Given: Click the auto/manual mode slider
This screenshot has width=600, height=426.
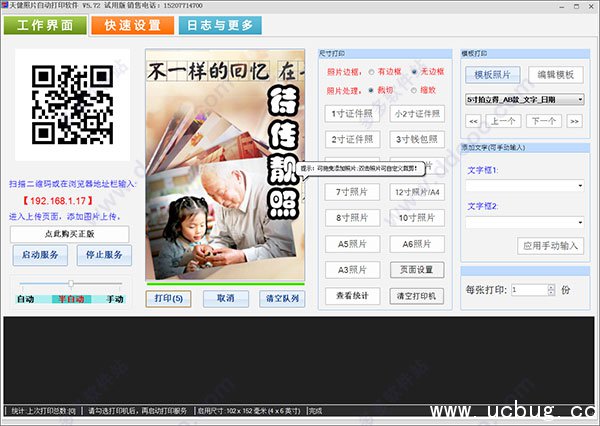Looking at the screenshot, I should [70, 286].
